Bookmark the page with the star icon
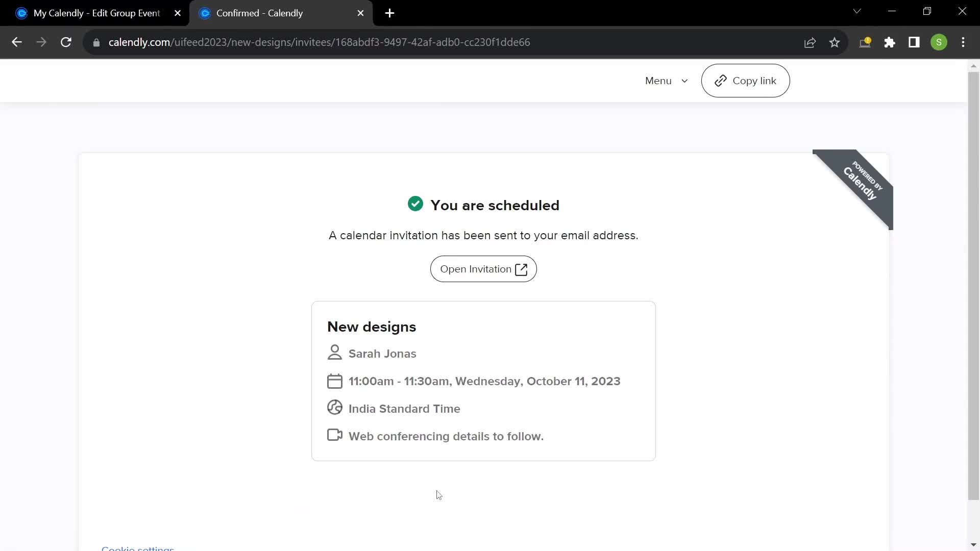This screenshot has height=551, width=980. (835, 43)
